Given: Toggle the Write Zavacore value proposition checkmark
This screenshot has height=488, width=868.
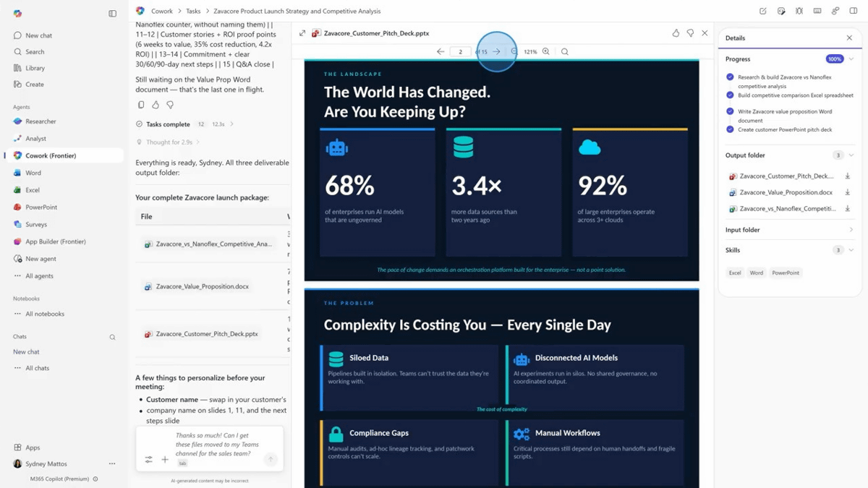Looking at the screenshot, I should (730, 111).
